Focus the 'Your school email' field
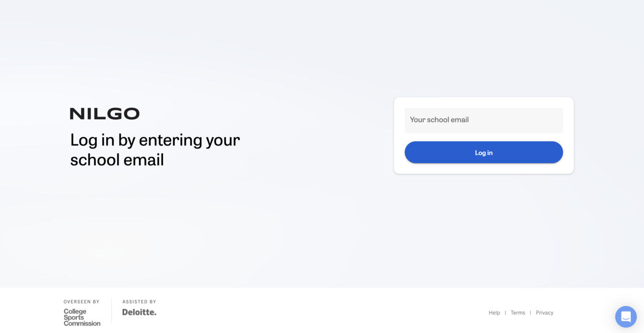The width and height of the screenshot is (644, 333). click(x=483, y=120)
